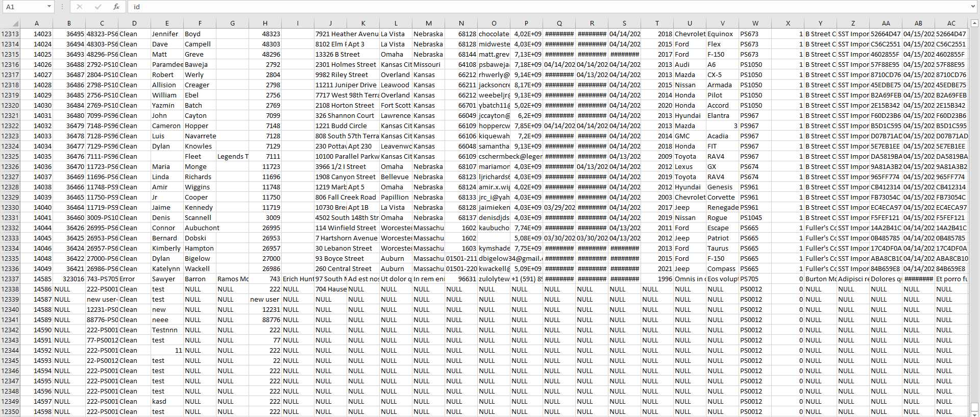Click the Sawyer first-name cell

coord(167,279)
